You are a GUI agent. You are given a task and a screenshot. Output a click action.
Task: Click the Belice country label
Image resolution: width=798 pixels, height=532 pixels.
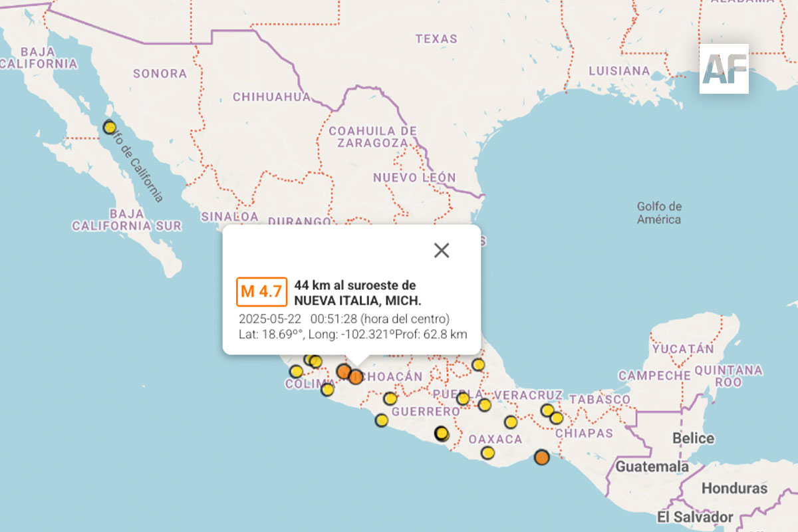click(694, 438)
